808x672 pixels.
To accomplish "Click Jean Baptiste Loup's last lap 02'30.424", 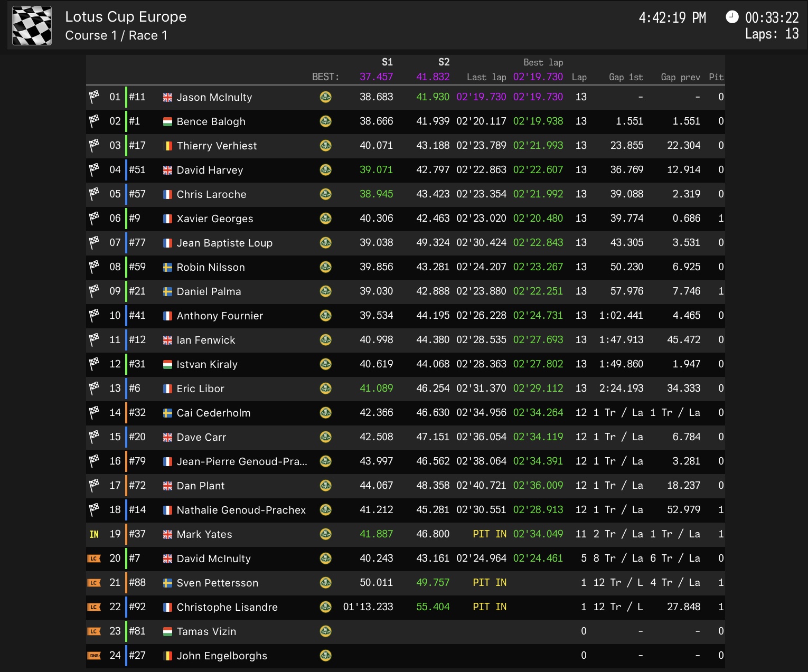I will pyautogui.click(x=481, y=242).
